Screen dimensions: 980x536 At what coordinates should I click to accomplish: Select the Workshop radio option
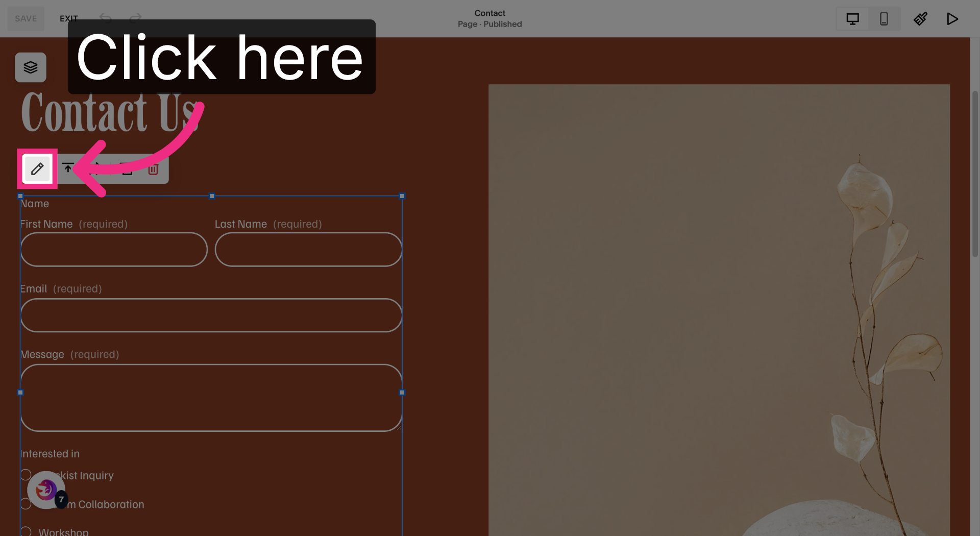coord(26,531)
